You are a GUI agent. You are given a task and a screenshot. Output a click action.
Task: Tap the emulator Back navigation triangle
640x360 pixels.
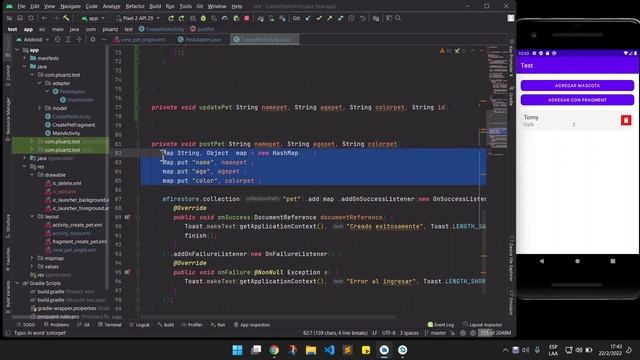pyautogui.click(x=542, y=261)
